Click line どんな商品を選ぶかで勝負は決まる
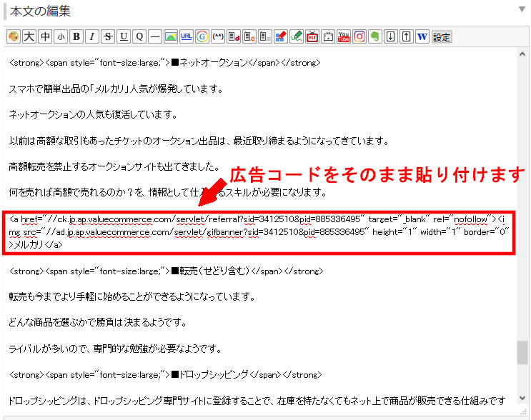This screenshot has width=531, height=420. coord(98,322)
